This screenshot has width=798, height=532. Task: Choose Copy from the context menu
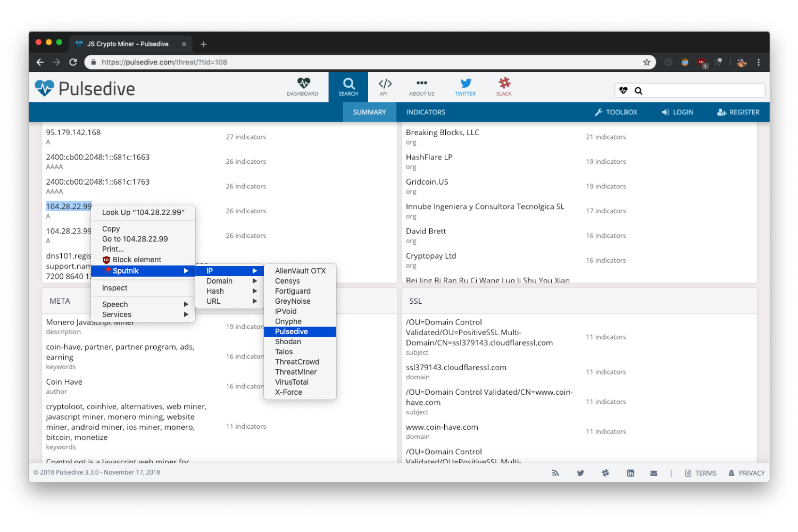click(143, 229)
